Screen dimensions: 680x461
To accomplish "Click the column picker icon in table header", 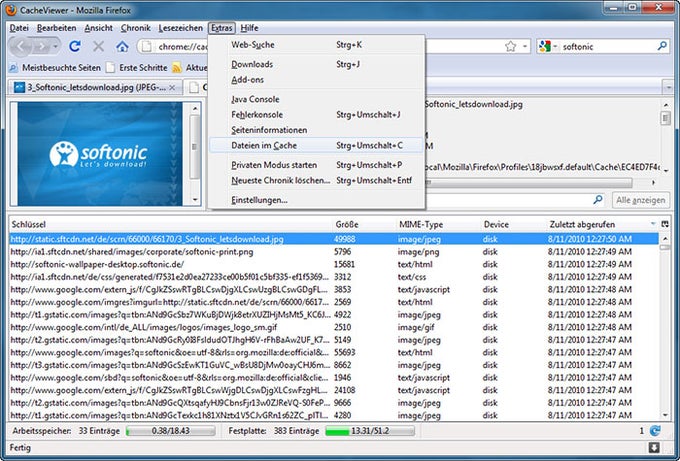I will [664, 224].
